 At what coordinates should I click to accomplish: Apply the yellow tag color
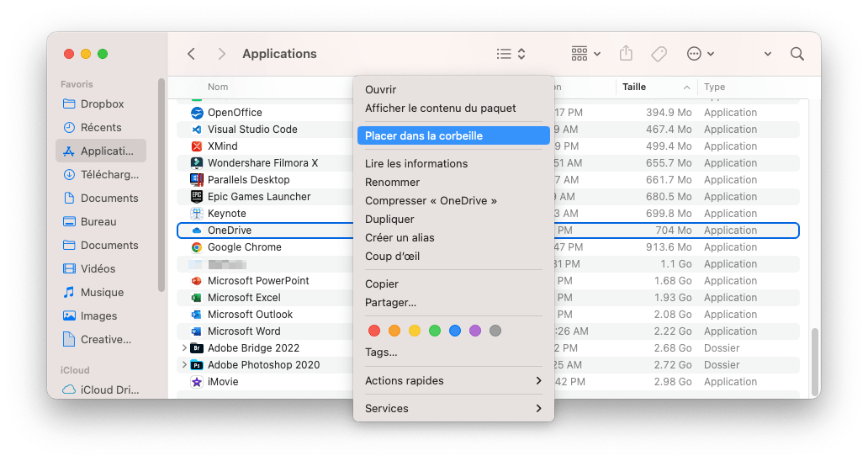(415, 331)
